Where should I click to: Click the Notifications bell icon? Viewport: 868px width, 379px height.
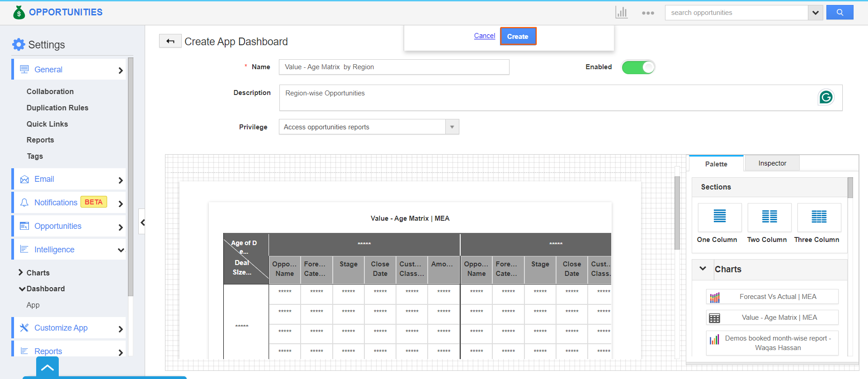click(24, 203)
